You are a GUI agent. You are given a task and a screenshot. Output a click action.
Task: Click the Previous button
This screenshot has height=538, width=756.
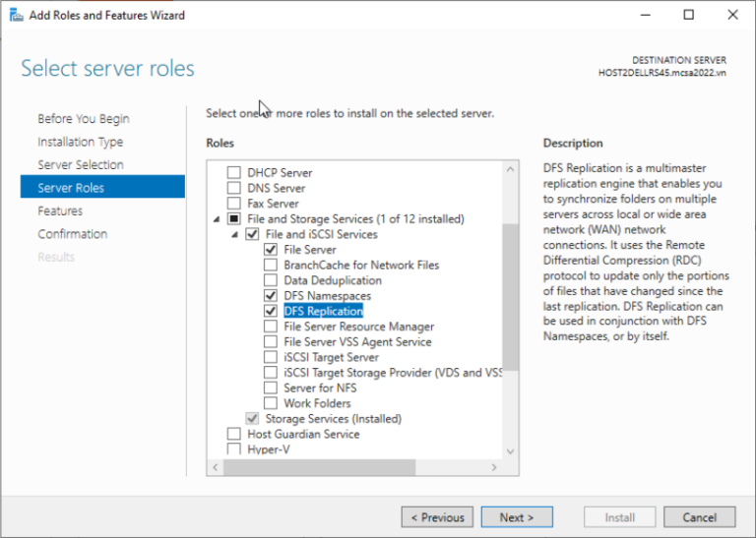pyautogui.click(x=436, y=517)
